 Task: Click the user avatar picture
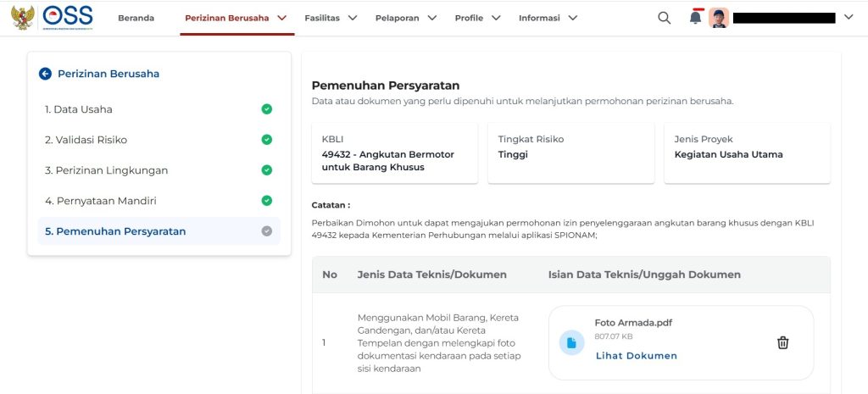pos(719,18)
